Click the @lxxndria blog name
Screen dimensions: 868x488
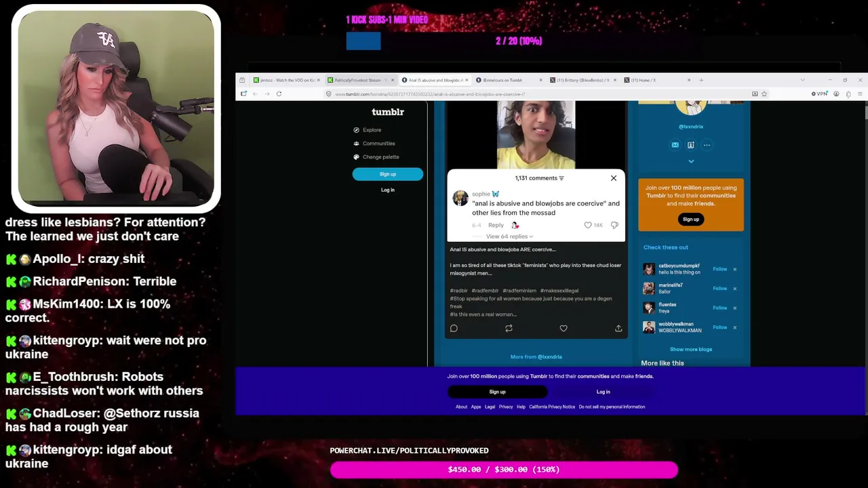pos(691,127)
